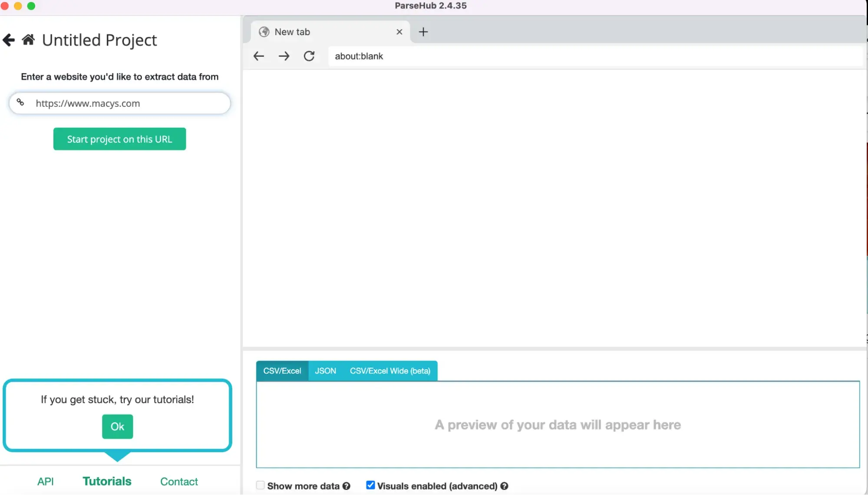This screenshot has height=495, width=868.
Task: Click the website URL input field
Action: (x=120, y=103)
